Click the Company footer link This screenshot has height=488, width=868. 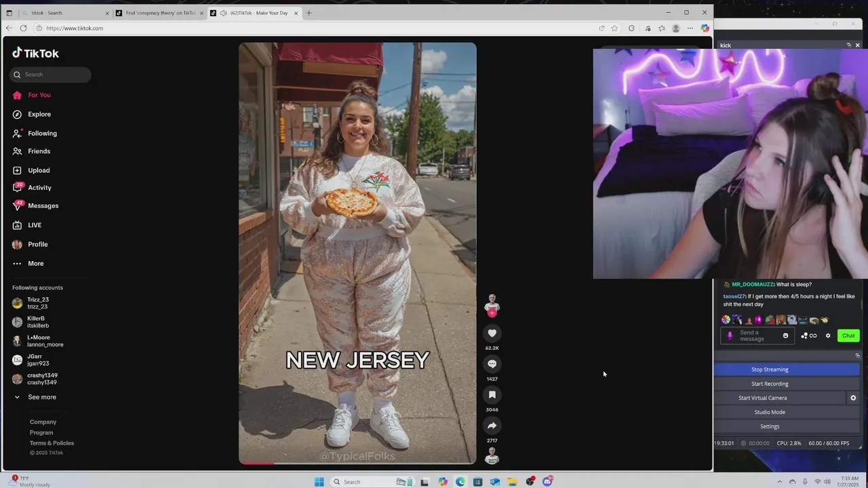point(43,422)
